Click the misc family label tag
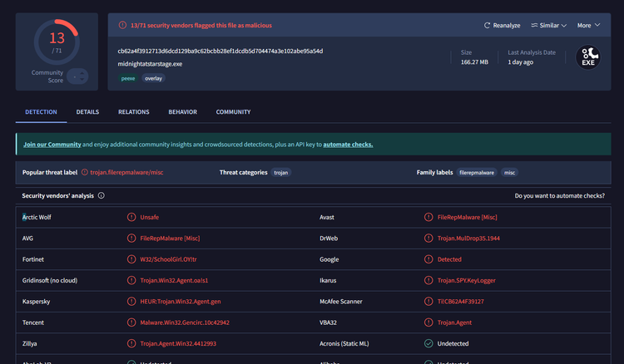Viewport: 624px width, 364px height. [509, 173]
